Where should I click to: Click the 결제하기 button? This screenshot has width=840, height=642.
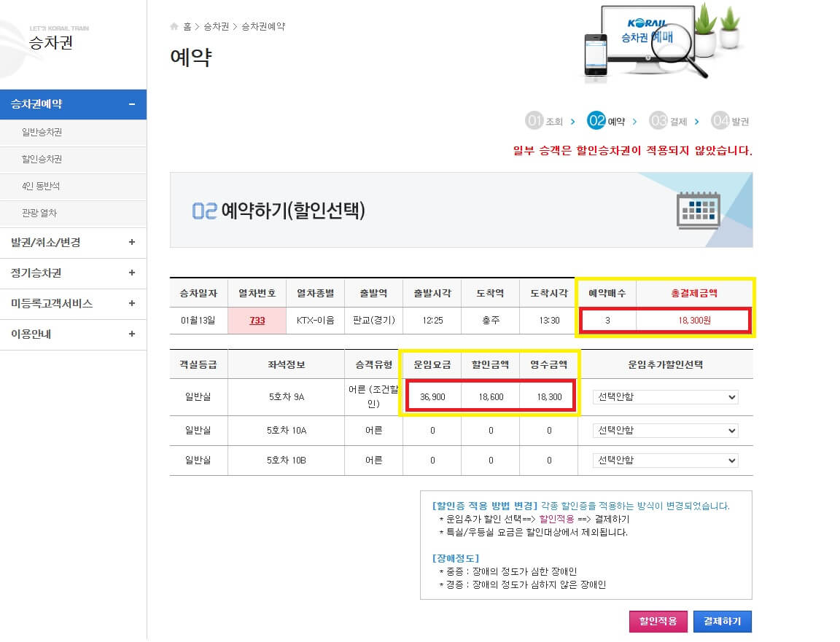(x=723, y=621)
